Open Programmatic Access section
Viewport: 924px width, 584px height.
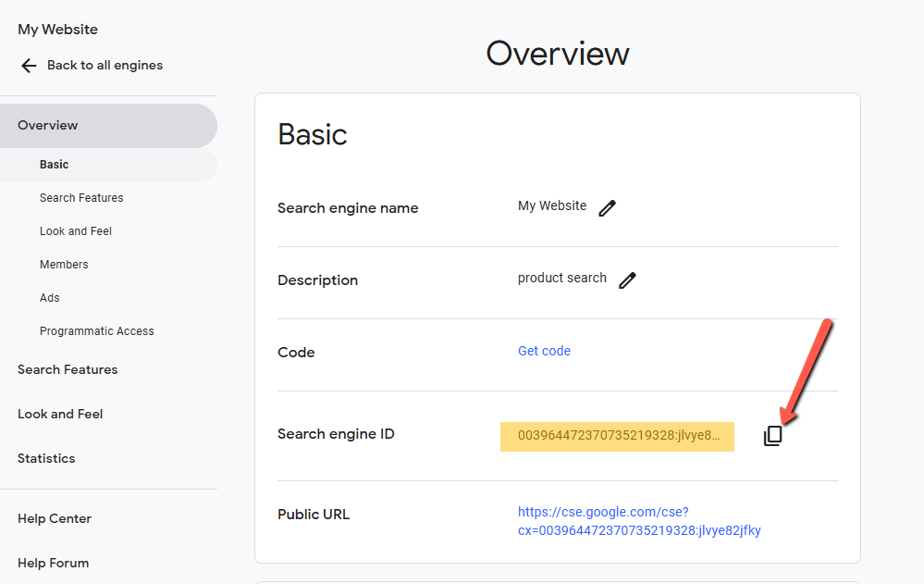tap(96, 331)
